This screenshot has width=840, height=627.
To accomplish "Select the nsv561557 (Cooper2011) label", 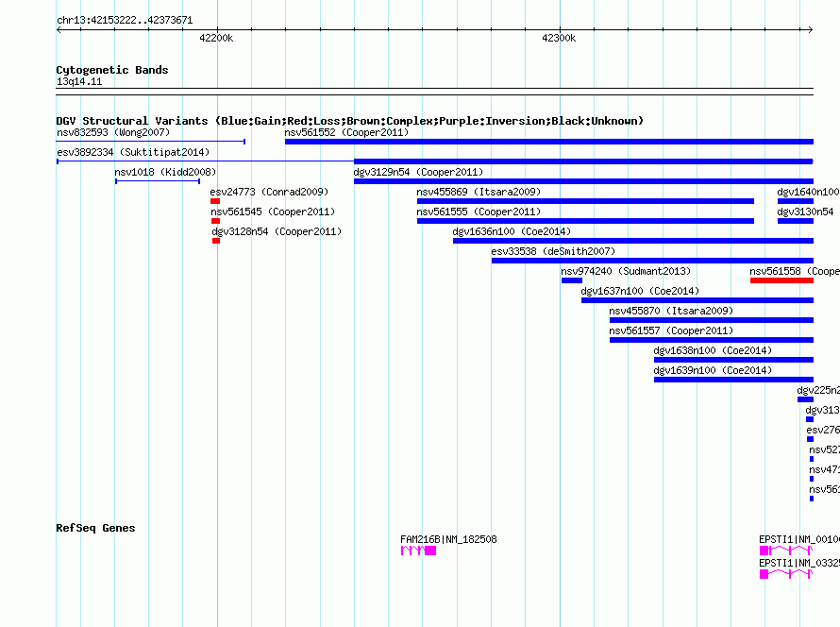I will [671, 330].
